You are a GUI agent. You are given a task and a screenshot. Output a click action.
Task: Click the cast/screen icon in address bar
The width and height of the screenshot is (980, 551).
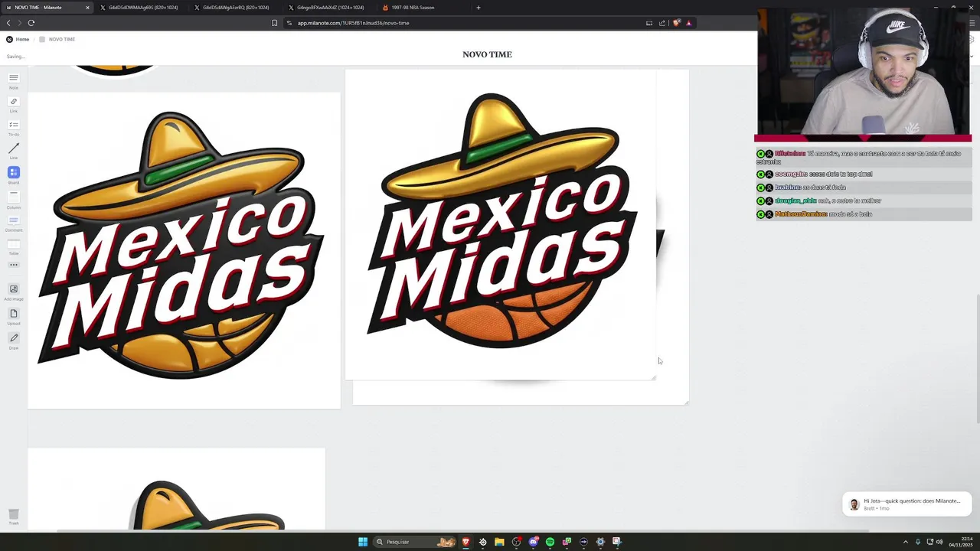649,23
